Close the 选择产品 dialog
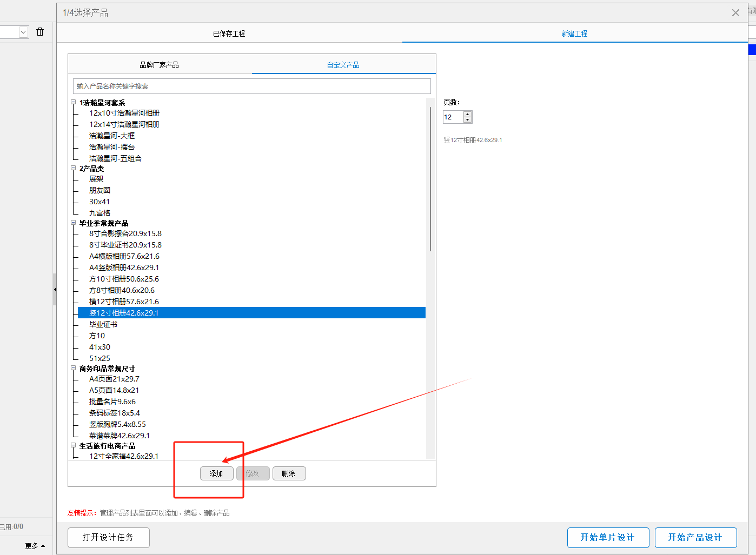This screenshot has width=756, height=555. [x=735, y=12]
